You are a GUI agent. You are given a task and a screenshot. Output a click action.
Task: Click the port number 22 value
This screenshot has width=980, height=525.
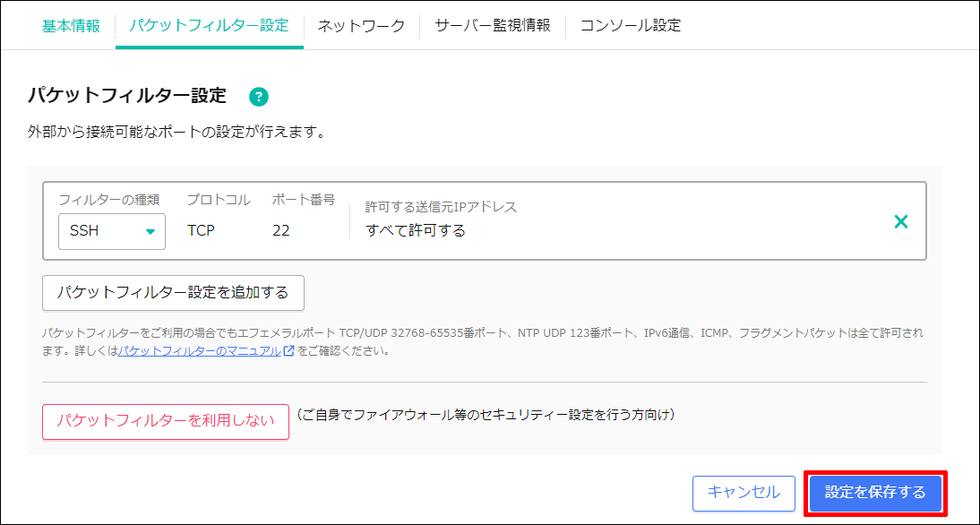pos(282,230)
